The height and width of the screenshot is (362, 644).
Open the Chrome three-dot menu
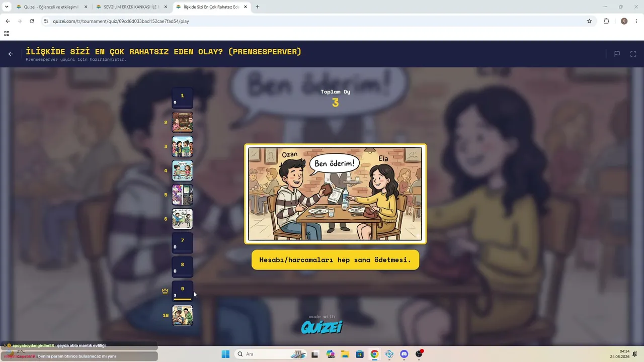(x=636, y=21)
